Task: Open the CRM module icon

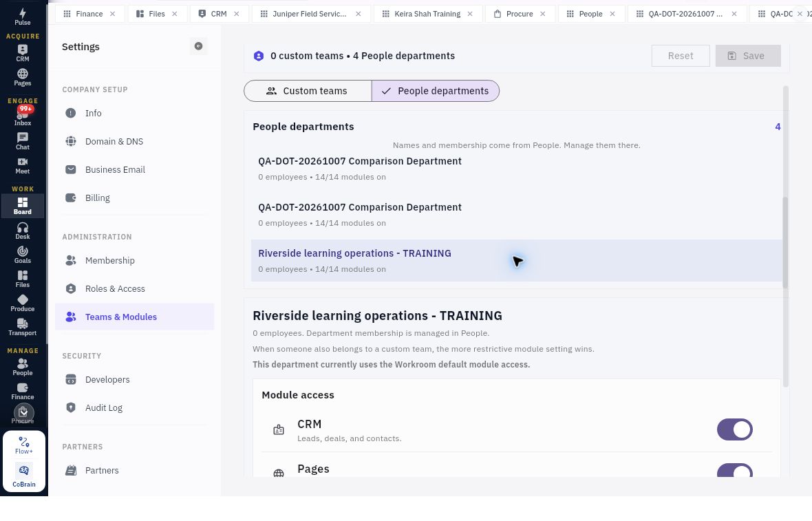Action: pos(22,54)
